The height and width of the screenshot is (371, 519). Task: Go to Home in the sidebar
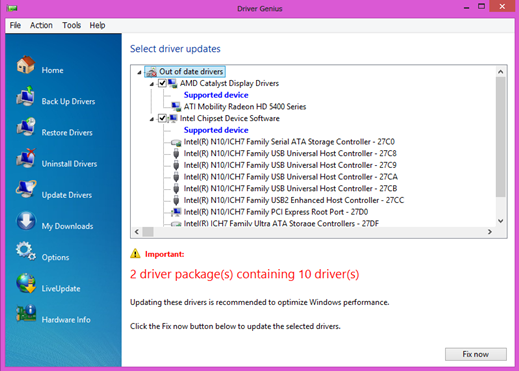52,70
